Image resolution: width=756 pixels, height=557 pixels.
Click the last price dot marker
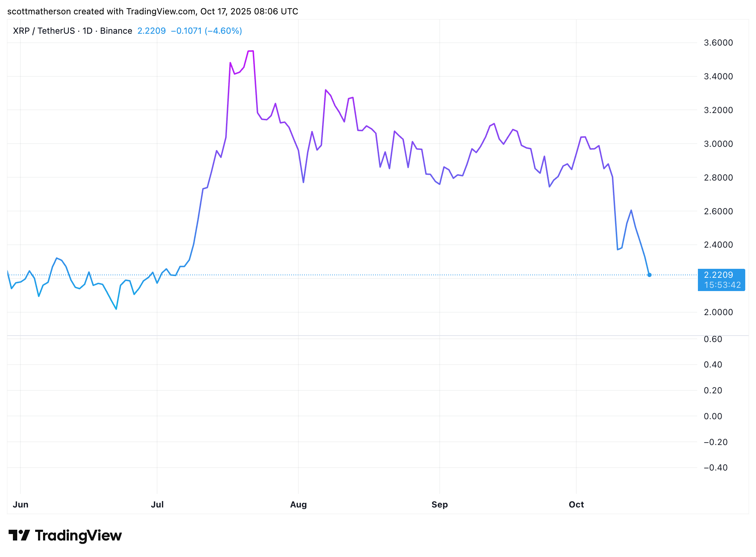[649, 275]
